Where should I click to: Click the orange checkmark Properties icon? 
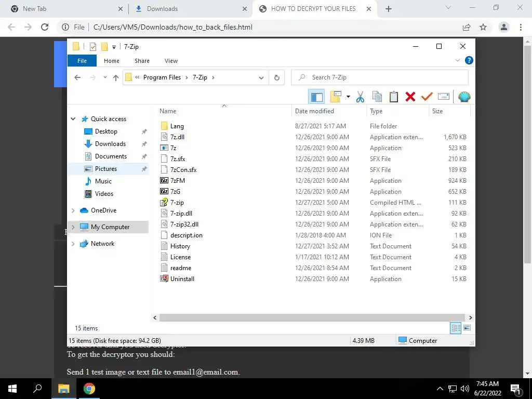[427, 97]
